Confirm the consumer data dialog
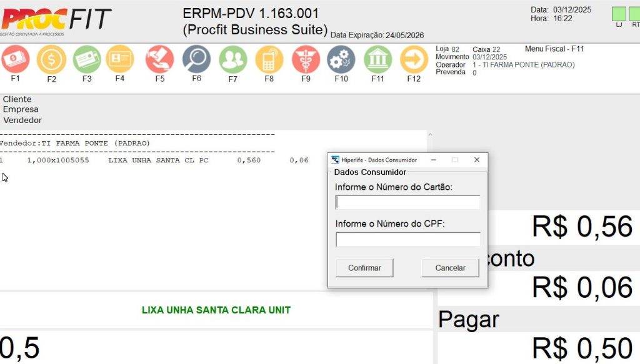 [364, 268]
